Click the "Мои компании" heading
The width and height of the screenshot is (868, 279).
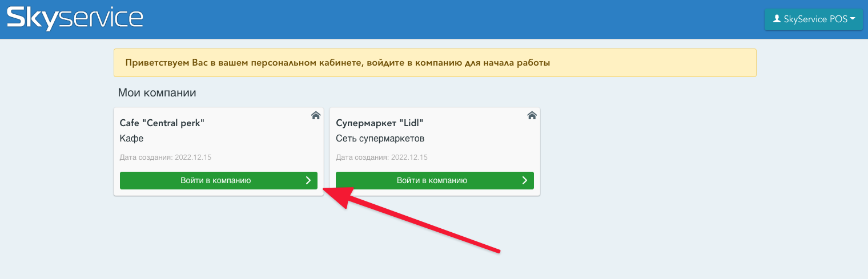point(156,92)
